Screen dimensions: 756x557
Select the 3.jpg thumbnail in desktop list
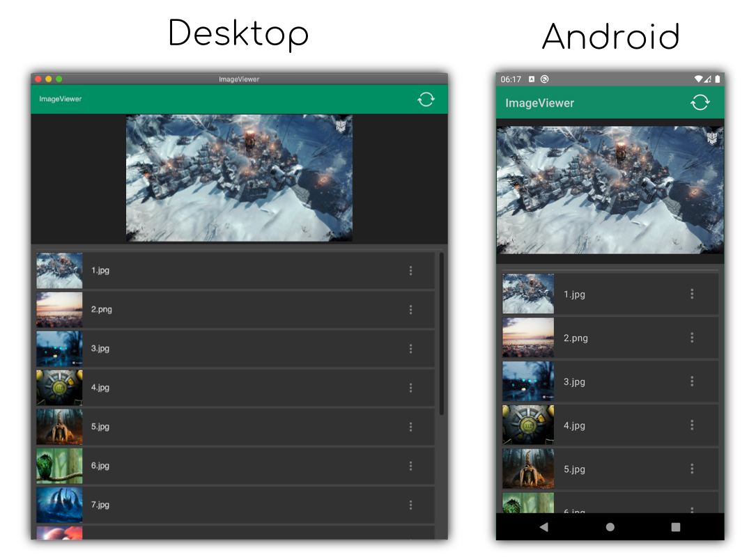coord(59,349)
